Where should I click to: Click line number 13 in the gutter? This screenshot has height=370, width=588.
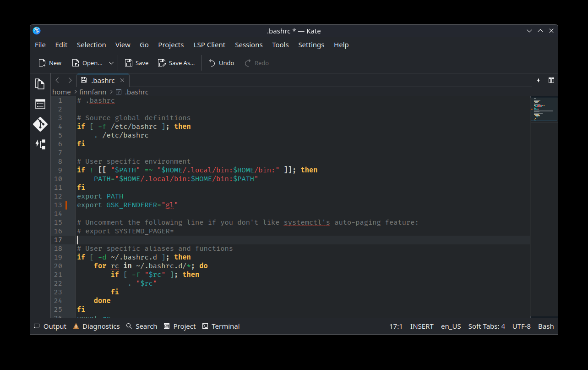tap(58, 205)
